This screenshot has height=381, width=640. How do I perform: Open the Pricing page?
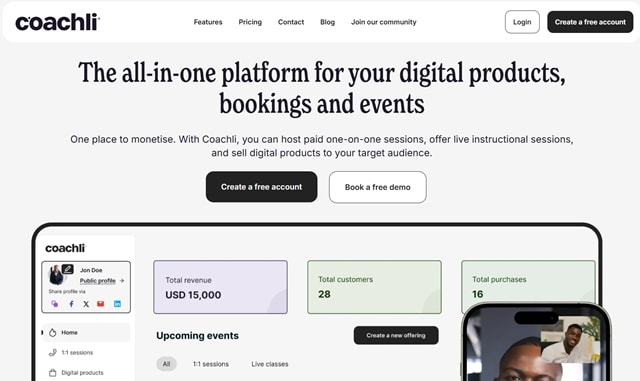250,22
